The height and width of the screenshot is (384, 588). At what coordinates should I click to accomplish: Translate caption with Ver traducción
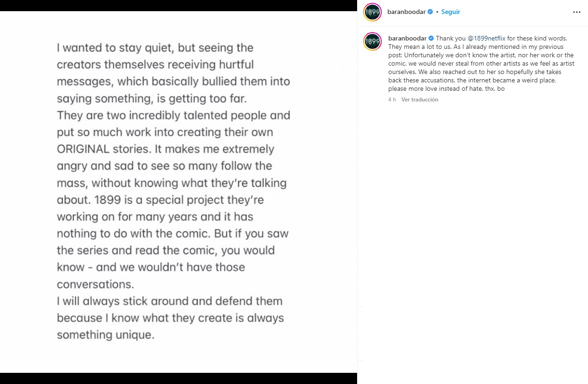(x=419, y=100)
